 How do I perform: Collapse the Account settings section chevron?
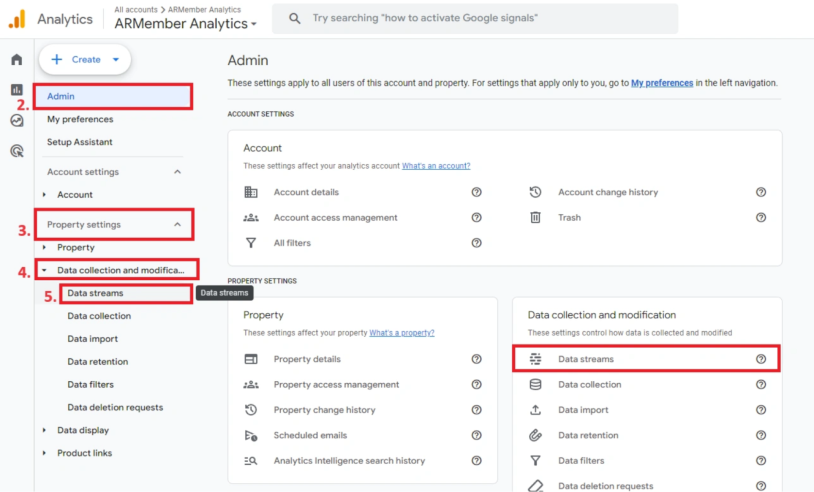point(178,172)
